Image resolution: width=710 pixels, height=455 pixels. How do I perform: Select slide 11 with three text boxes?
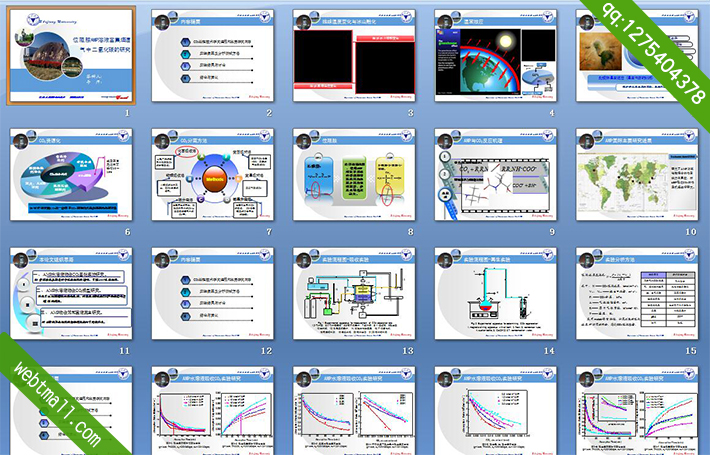[71, 293]
